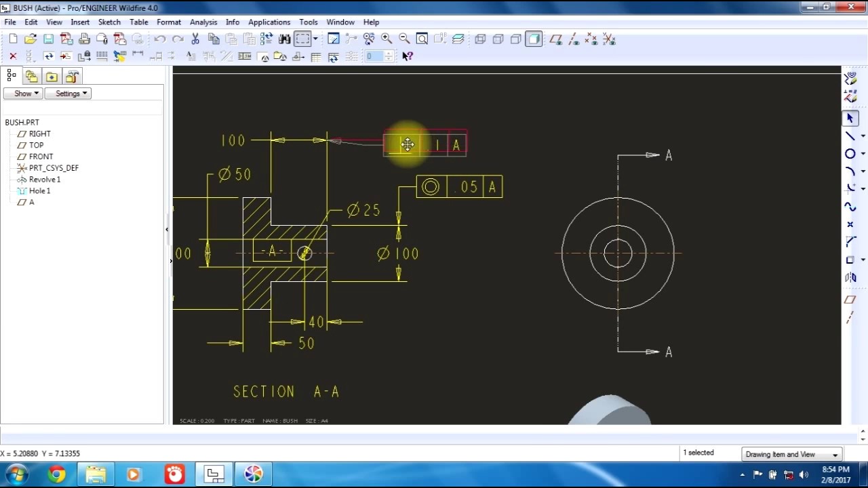Select the Mirror sketch tool
Screen dimensions: 868x488
[850, 277]
